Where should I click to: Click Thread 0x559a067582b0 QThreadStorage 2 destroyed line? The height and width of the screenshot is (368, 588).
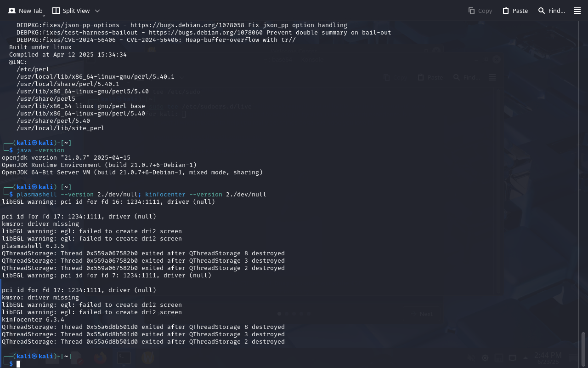pos(143,268)
